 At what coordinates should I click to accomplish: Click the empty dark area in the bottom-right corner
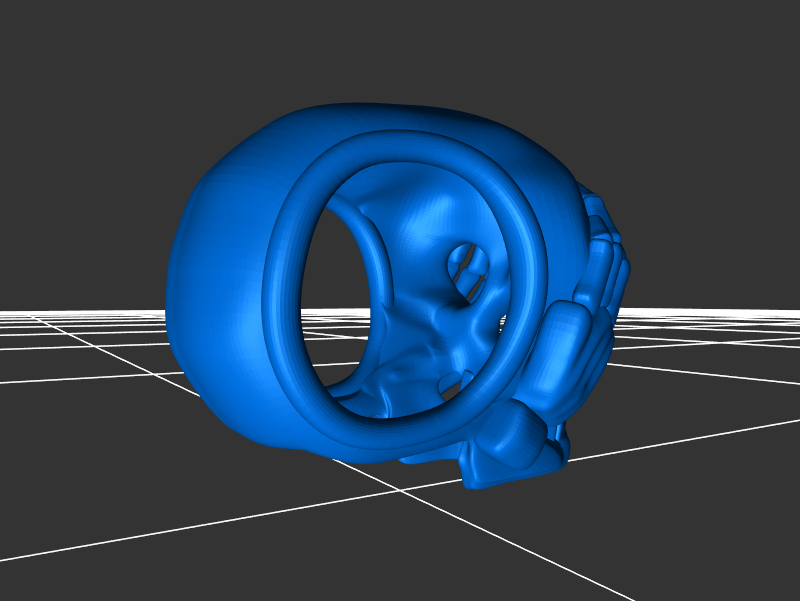(740, 560)
